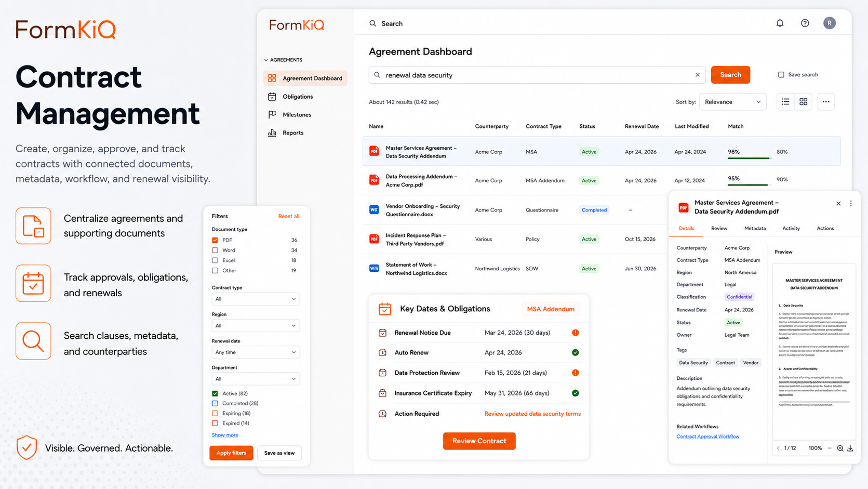Screen dimensions: 868x489
Task: Open the Sort by Relevance dropdown
Action: point(732,102)
